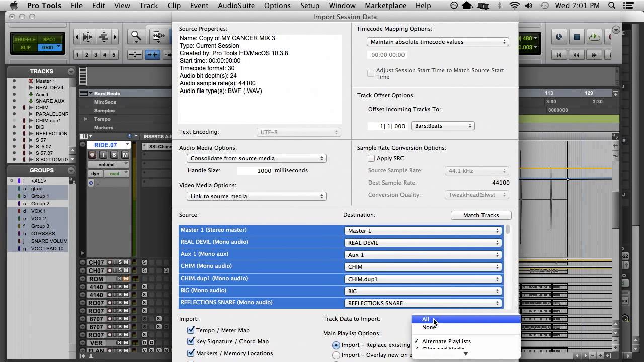The image size is (644, 362).
Task: Click the Fast Forward transport button
Action: pyautogui.click(x=594, y=55)
